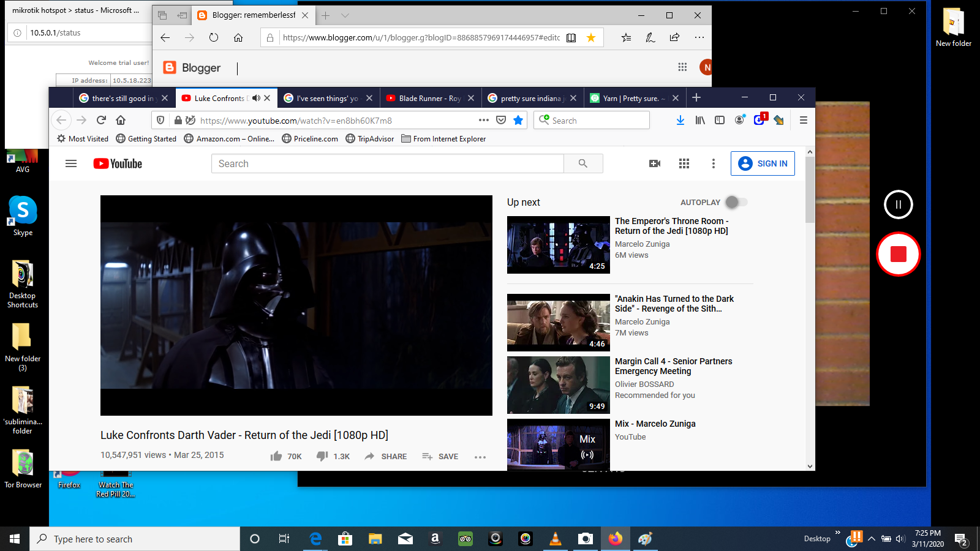
Task: Stop the screen recording red button
Action: pyautogui.click(x=899, y=254)
